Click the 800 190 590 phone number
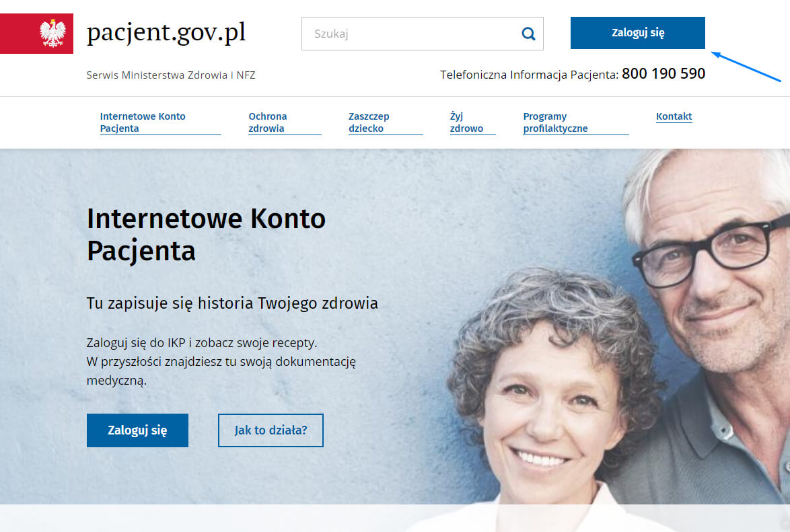 (663, 73)
